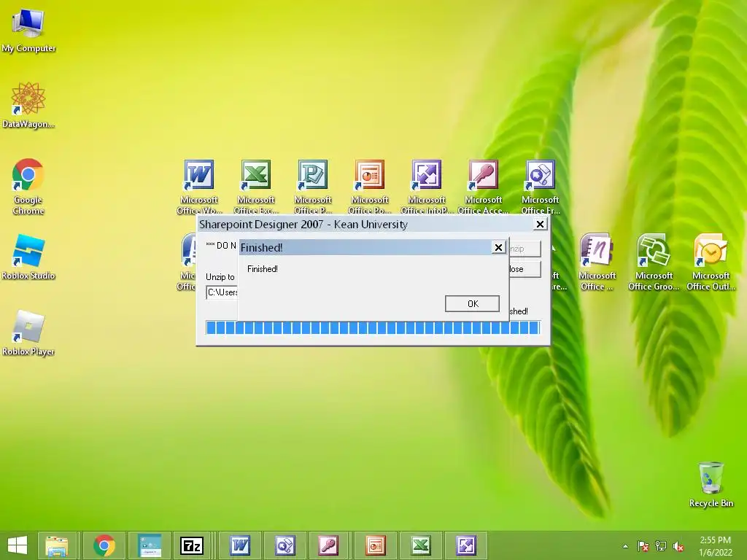Open Microsoft Office OneNote desktop shortcut

[597, 262]
